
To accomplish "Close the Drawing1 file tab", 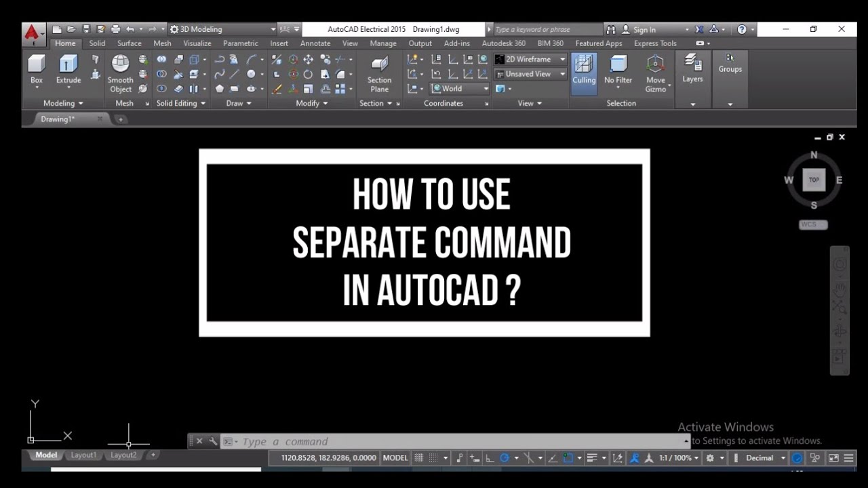I will (x=100, y=119).
